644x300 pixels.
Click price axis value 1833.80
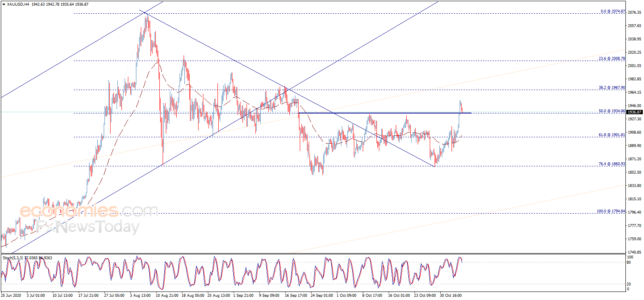coord(634,186)
